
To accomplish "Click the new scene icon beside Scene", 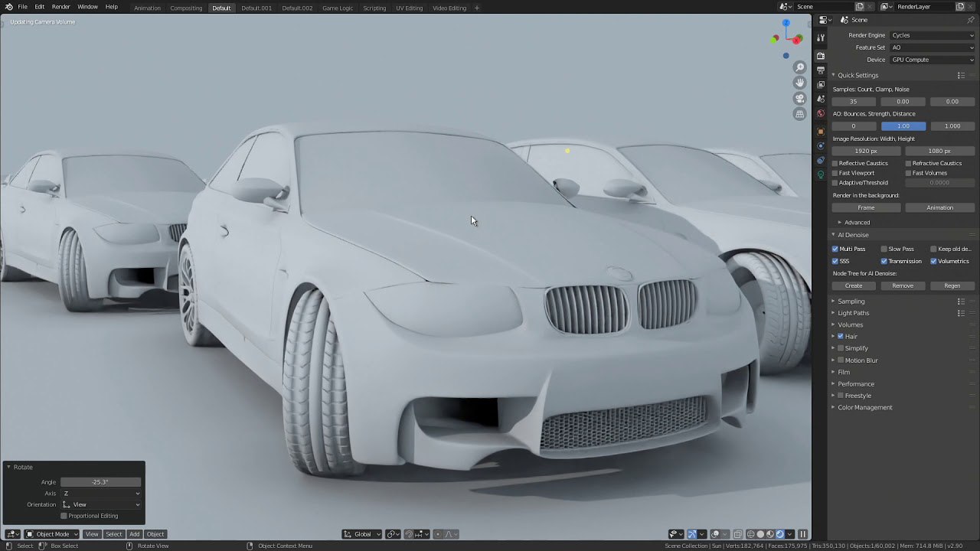I will [861, 7].
